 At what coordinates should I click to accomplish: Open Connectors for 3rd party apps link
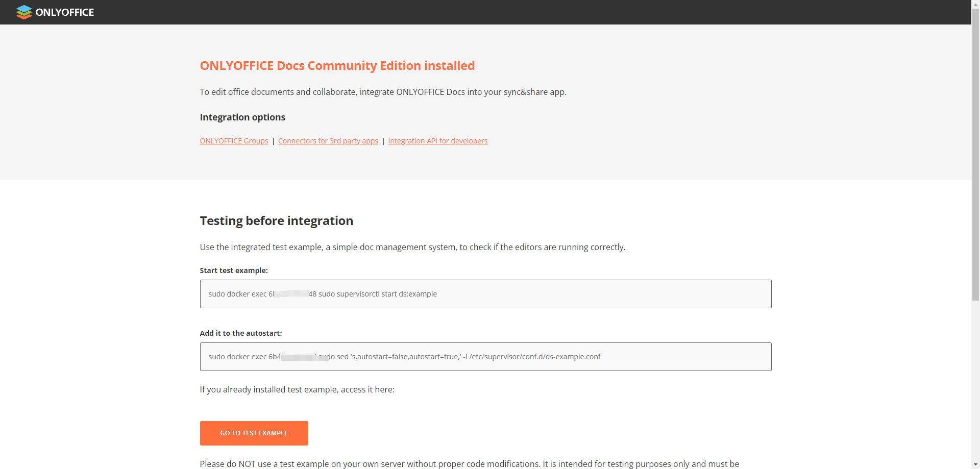pos(328,141)
